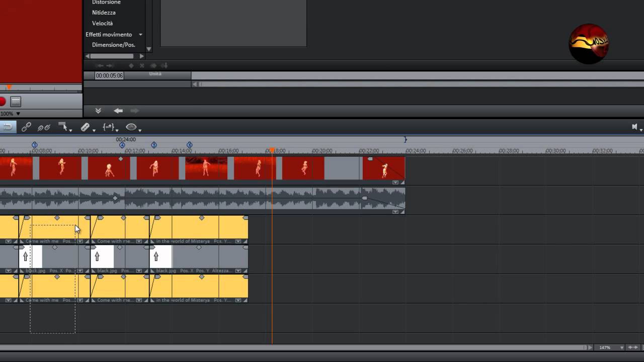Click the double chevron down icon
644x362 pixels.
click(x=98, y=111)
